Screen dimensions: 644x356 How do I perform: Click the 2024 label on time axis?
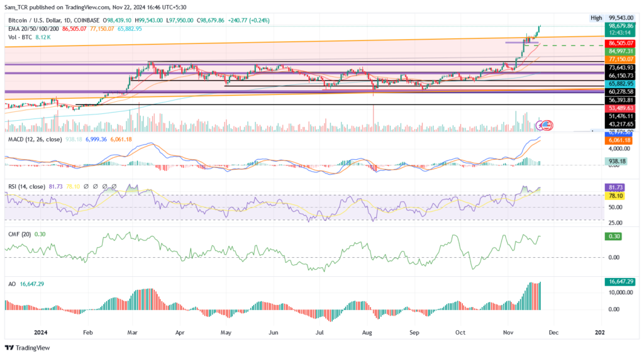click(41, 332)
